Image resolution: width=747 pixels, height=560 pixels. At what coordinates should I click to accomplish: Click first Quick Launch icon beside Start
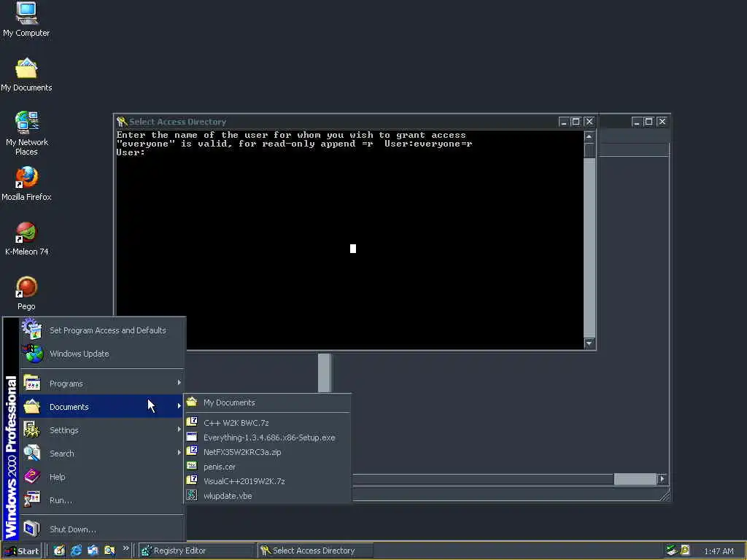(59, 551)
